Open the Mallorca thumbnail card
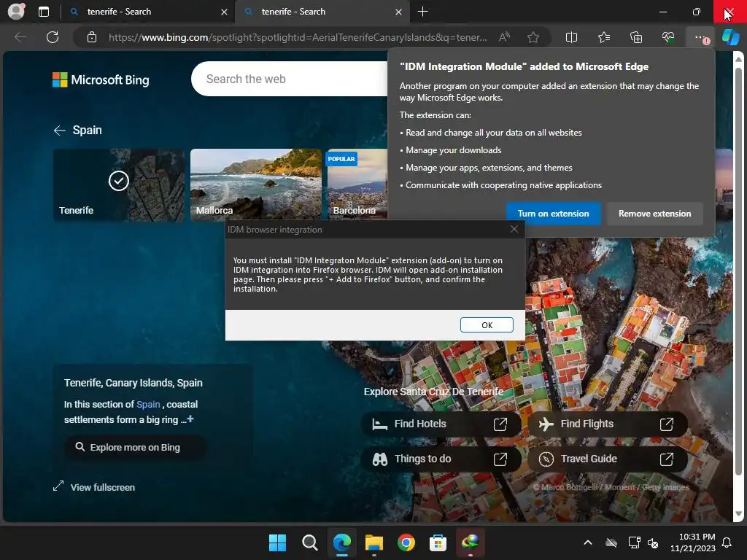Screen dimensions: 747x560 pos(256,184)
